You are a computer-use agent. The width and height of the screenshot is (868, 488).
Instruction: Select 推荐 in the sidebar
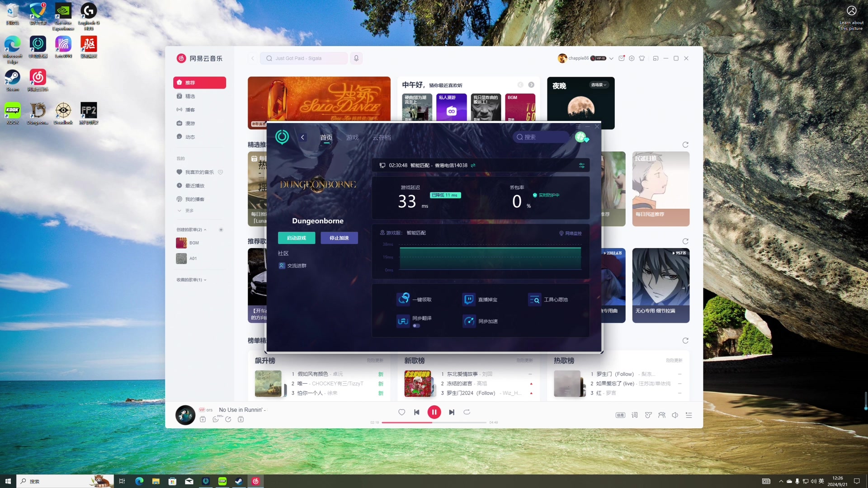tap(199, 83)
